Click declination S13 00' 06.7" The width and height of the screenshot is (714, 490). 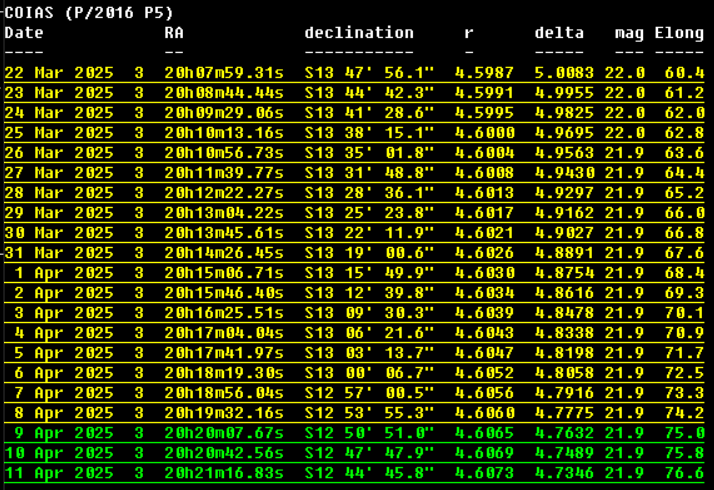click(369, 373)
